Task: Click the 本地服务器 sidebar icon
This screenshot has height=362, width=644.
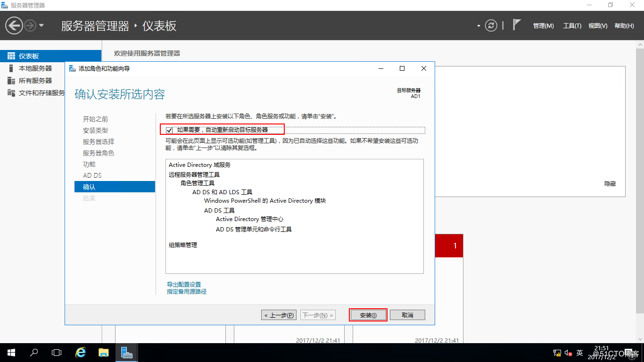Action: (11, 68)
